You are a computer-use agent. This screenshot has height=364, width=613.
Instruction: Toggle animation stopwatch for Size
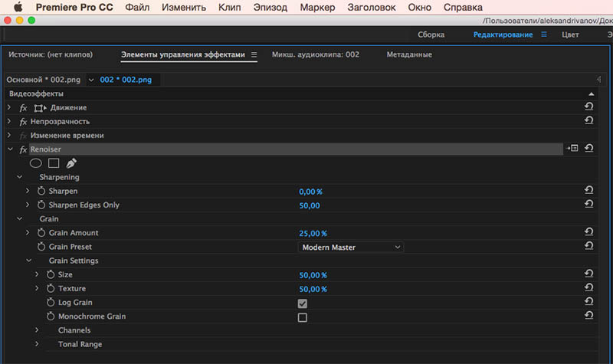click(51, 274)
